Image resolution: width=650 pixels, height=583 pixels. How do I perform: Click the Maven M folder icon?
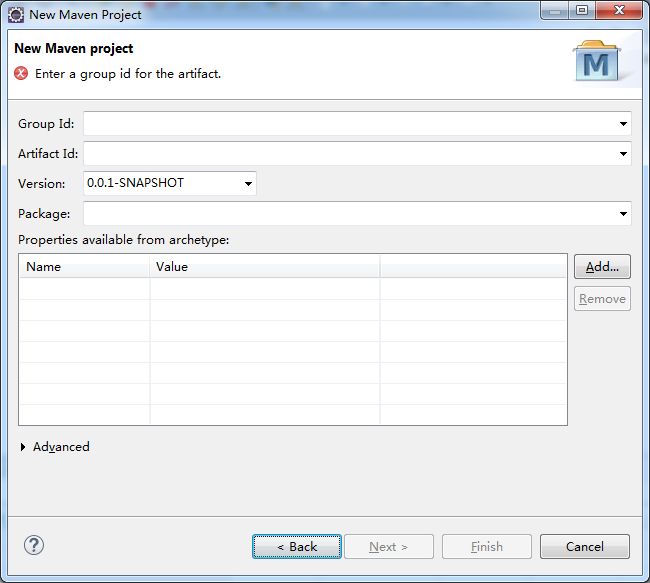tap(596, 61)
